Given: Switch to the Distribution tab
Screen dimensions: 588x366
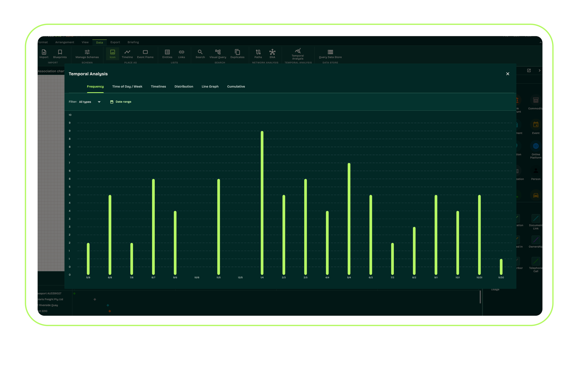Looking at the screenshot, I should click(x=183, y=87).
